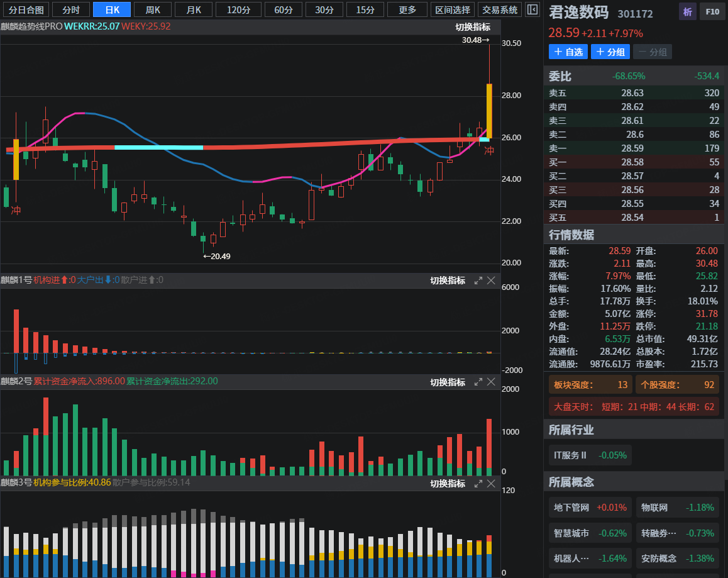
Task: Switch to the 周K weekly chart tab
Action: point(153,9)
